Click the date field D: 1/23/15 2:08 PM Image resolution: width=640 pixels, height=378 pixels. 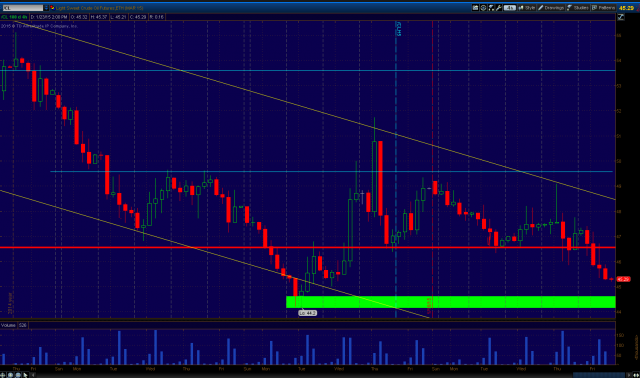(x=49, y=17)
